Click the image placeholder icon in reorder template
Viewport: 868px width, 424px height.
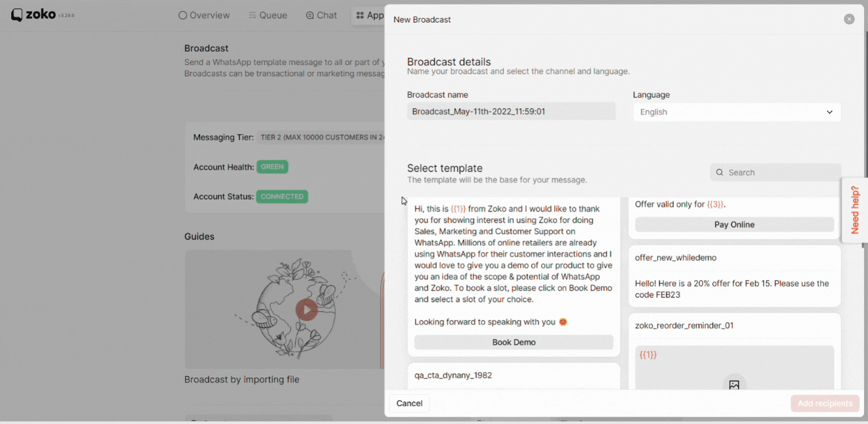pos(734,385)
